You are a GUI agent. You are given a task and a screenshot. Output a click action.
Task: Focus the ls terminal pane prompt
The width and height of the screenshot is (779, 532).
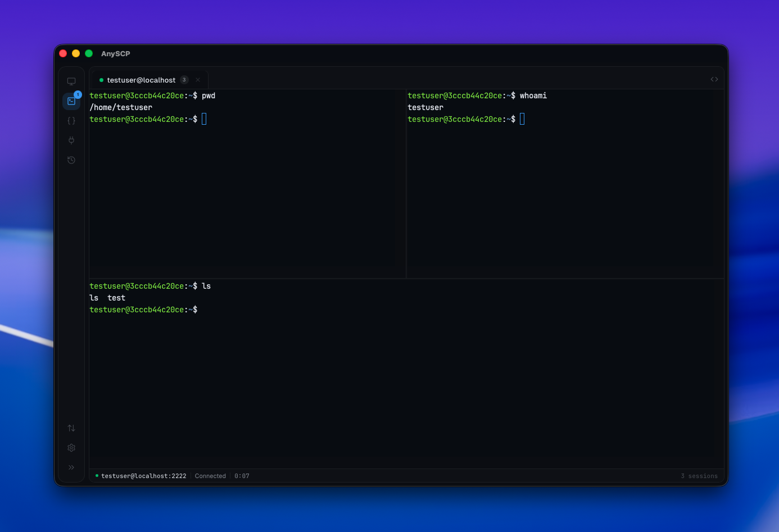click(x=143, y=310)
